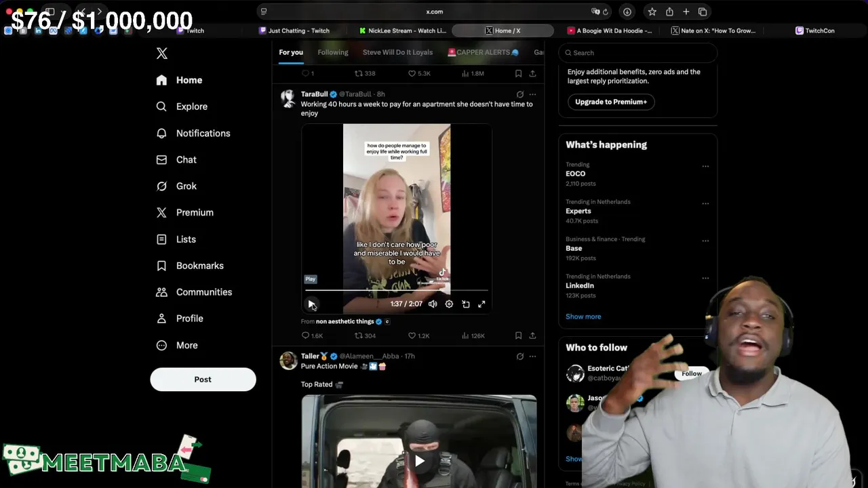Share the TaraBull post
The image size is (868, 488).
(x=532, y=335)
